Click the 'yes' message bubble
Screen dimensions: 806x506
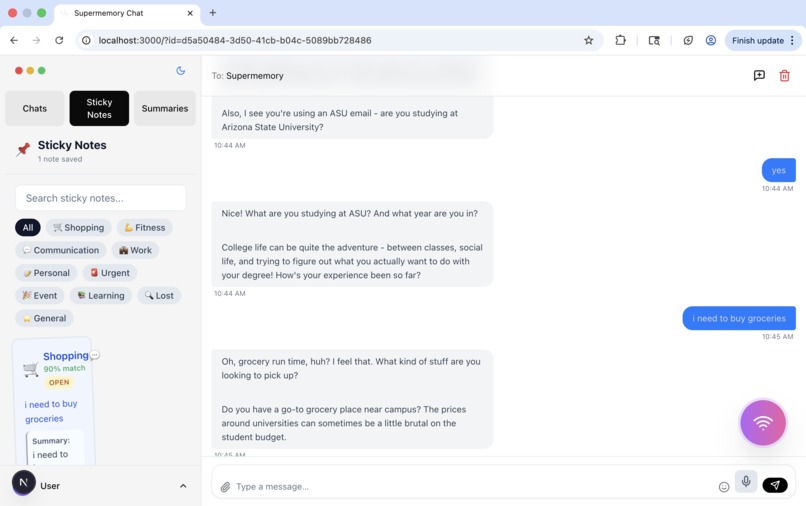778,170
